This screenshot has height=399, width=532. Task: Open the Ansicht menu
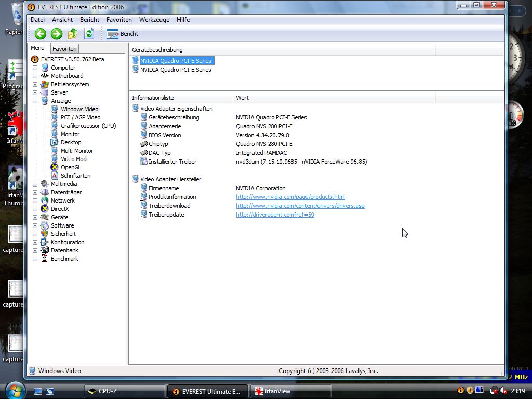tap(62, 20)
